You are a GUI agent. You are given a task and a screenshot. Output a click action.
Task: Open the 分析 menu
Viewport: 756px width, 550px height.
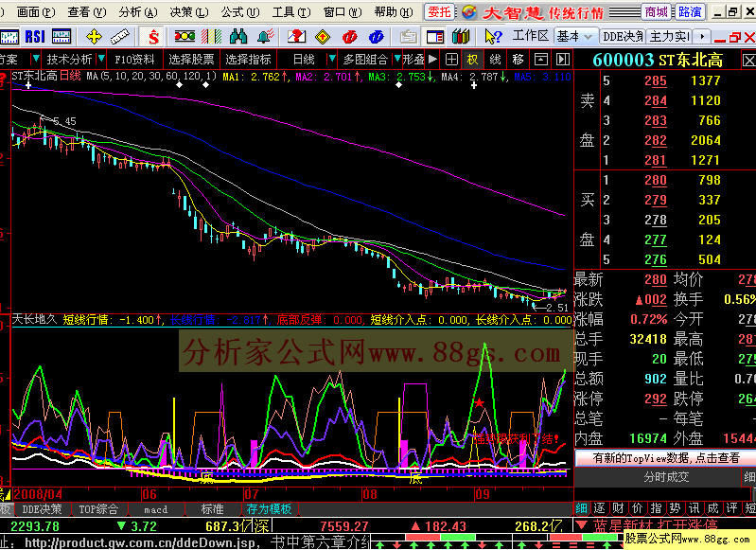click(x=137, y=12)
